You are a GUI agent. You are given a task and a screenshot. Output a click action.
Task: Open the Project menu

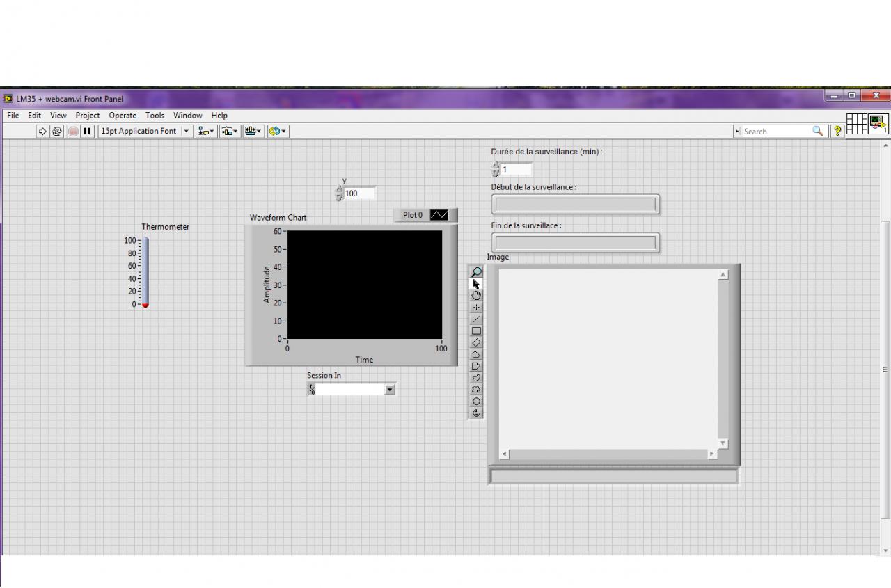point(88,116)
